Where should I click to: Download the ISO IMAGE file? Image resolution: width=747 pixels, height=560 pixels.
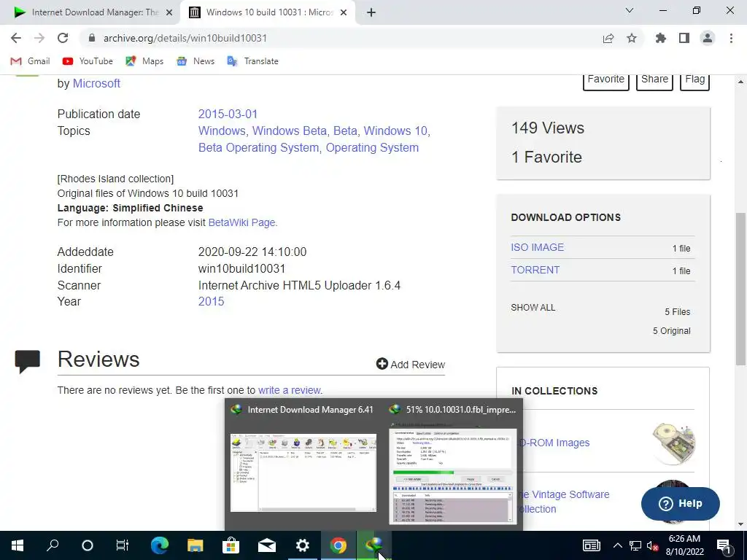(x=538, y=247)
